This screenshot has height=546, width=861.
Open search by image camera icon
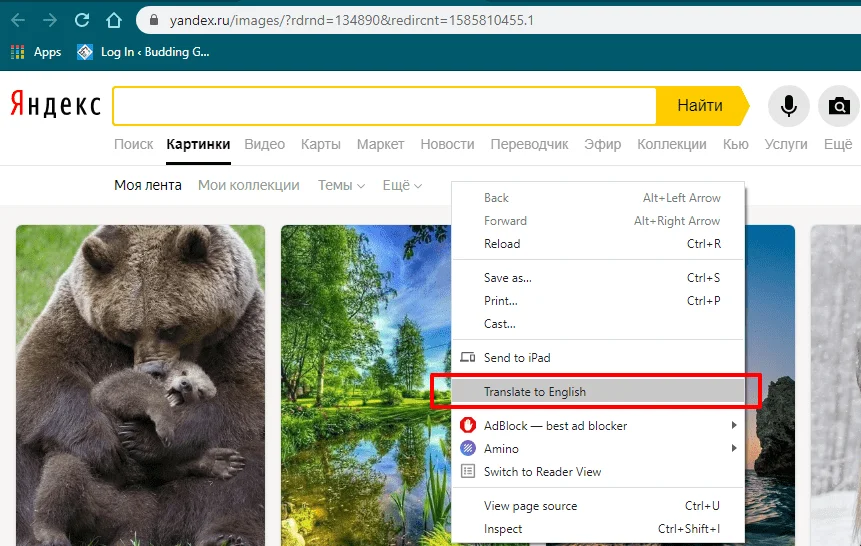click(x=839, y=105)
